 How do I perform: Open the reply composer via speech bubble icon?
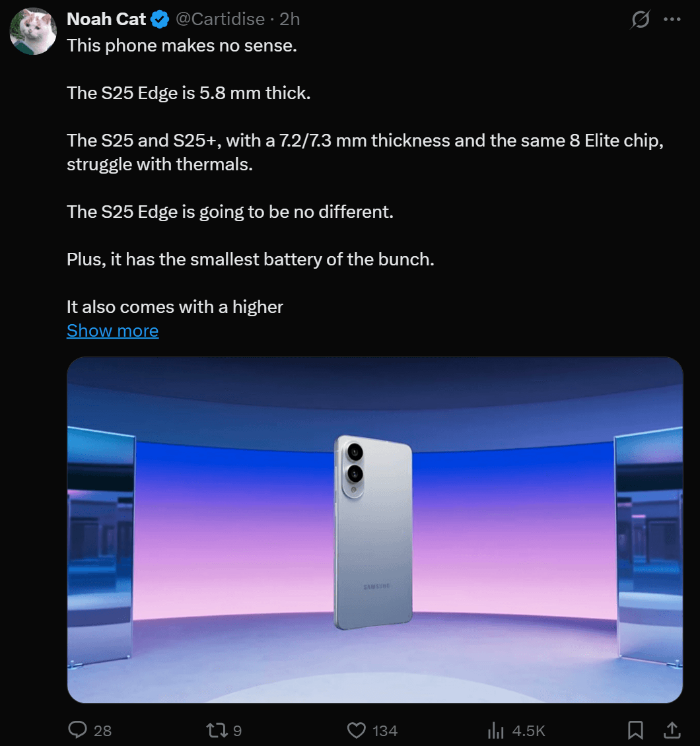[x=78, y=730]
